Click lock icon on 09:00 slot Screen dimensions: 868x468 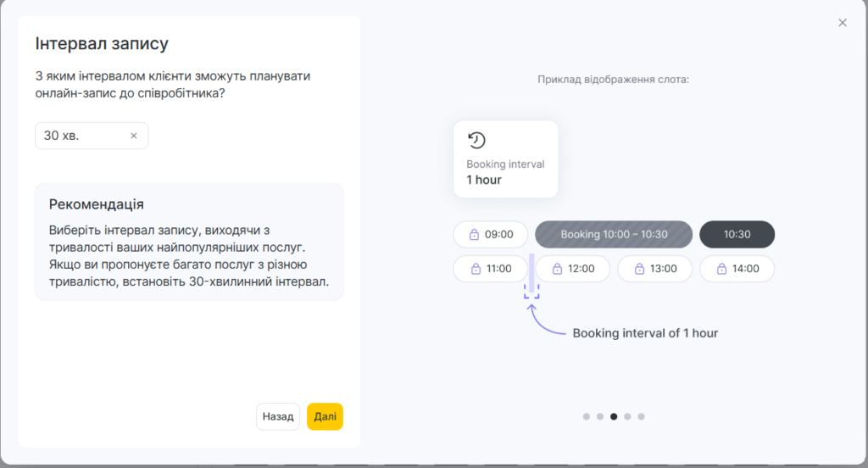[x=474, y=234]
